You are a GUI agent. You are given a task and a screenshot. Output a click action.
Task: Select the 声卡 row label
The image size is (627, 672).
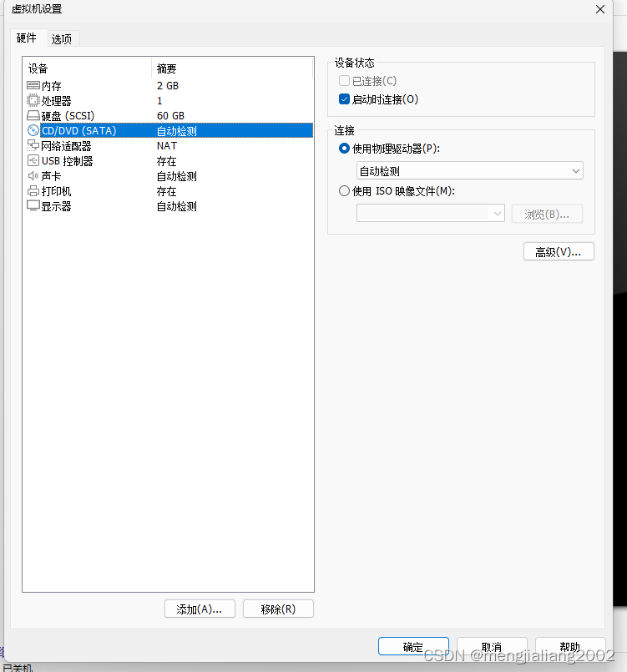click(x=52, y=176)
